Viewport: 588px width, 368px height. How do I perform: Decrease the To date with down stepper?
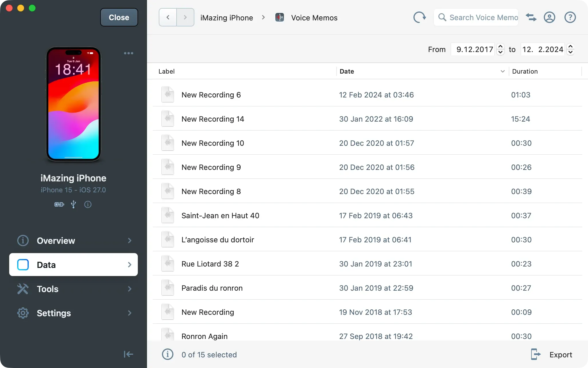tap(570, 52)
